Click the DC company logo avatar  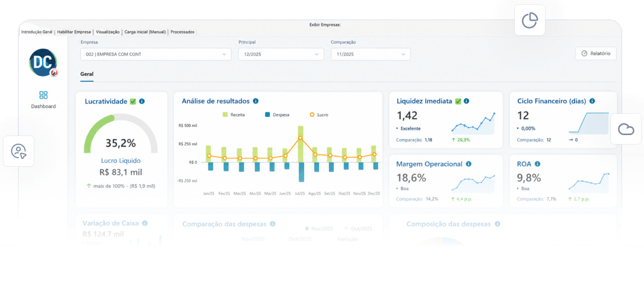point(43,62)
